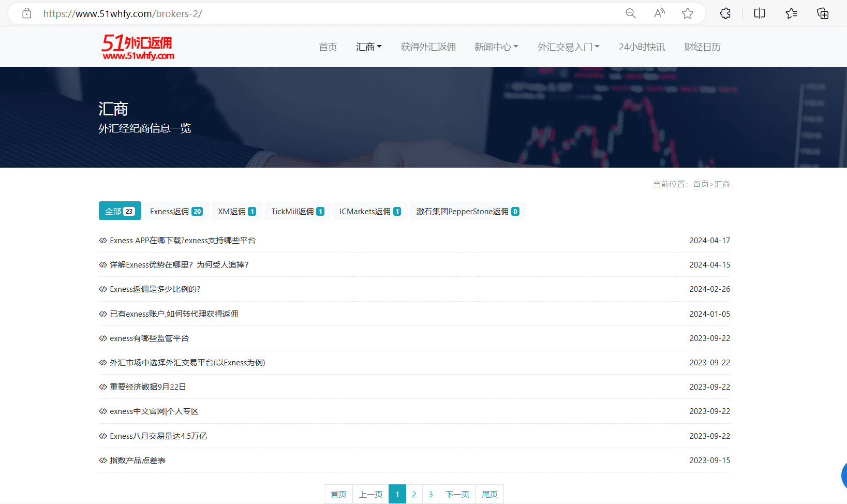Open article Exness八月交易量达4.5万亿

(x=158, y=436)
